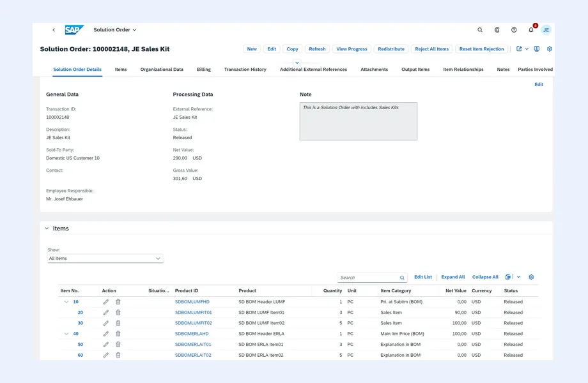Click the Note text area
Viewport: 588px width, 383px height.
click(359, 121)
